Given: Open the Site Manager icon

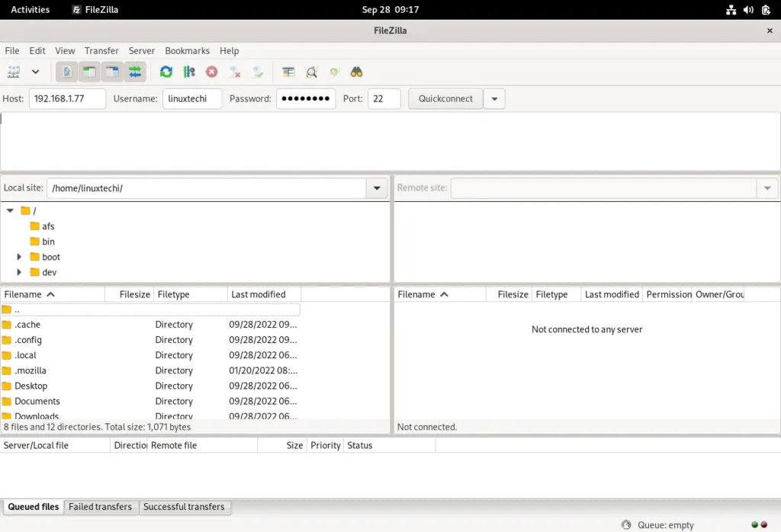Looking at the screenshot, I should [14, 72].
